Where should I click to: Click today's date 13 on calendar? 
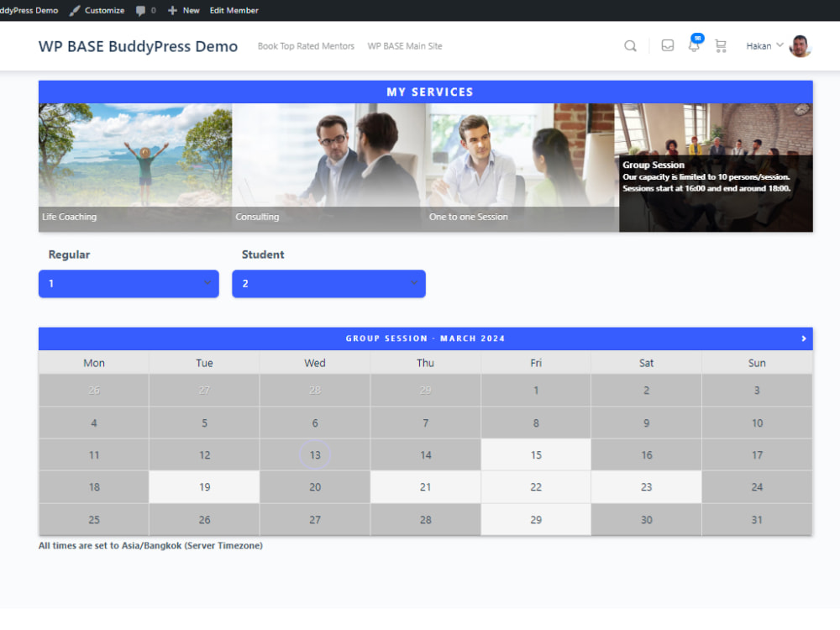point(315,454)
